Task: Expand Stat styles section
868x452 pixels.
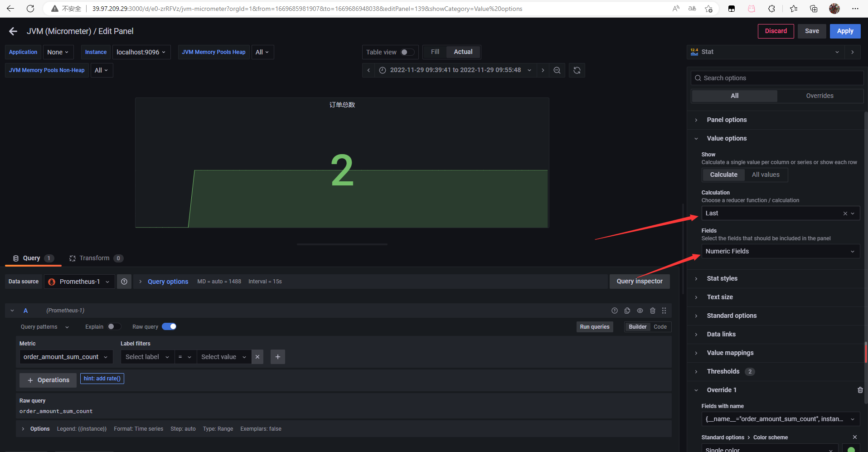Action: 722,278
